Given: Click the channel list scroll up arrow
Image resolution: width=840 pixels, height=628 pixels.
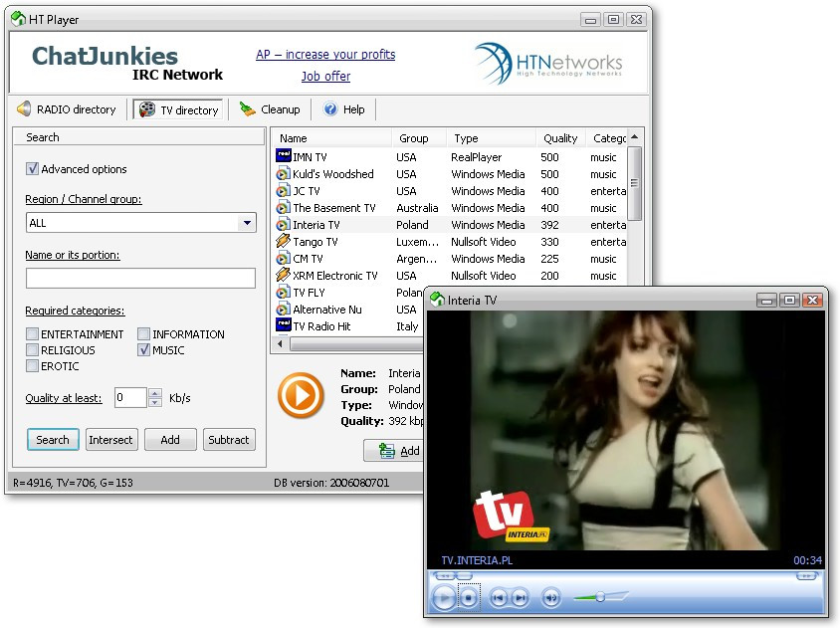Looking at the screenshot, I should (x=635, y=137).
